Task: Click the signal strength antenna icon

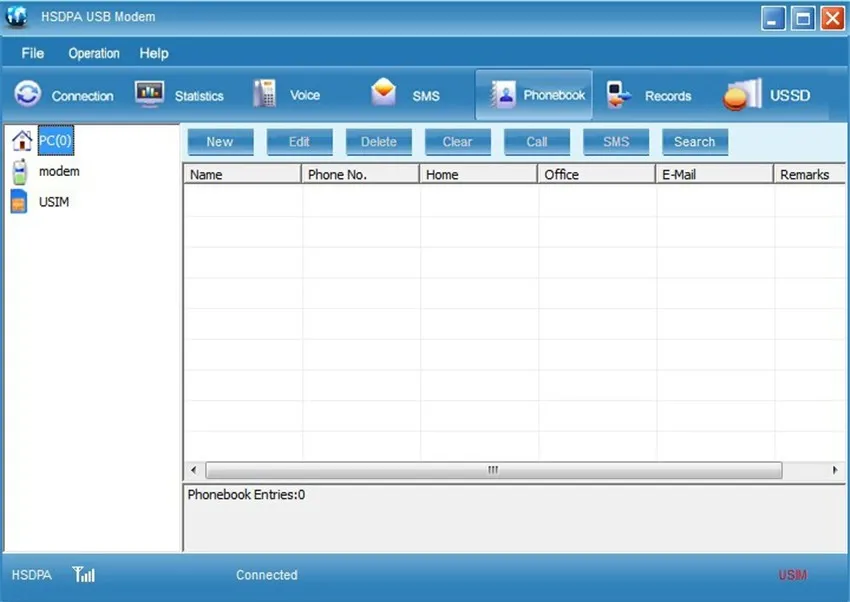Action: pos(84,574)
